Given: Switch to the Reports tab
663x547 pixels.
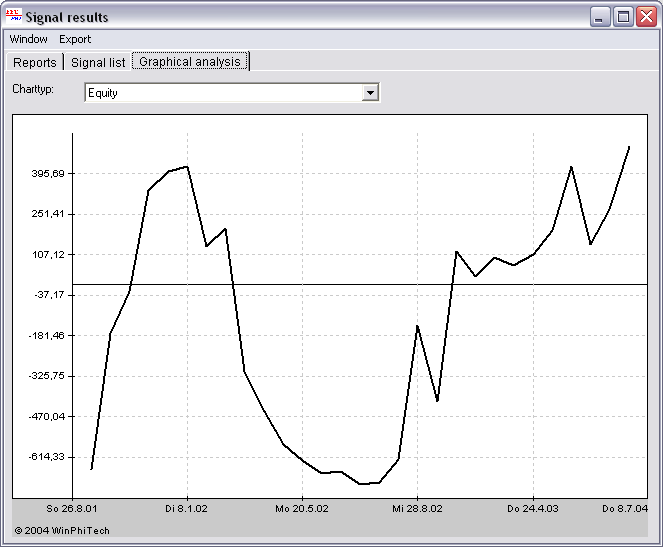Looking at the screenshot, I should 35,62.
